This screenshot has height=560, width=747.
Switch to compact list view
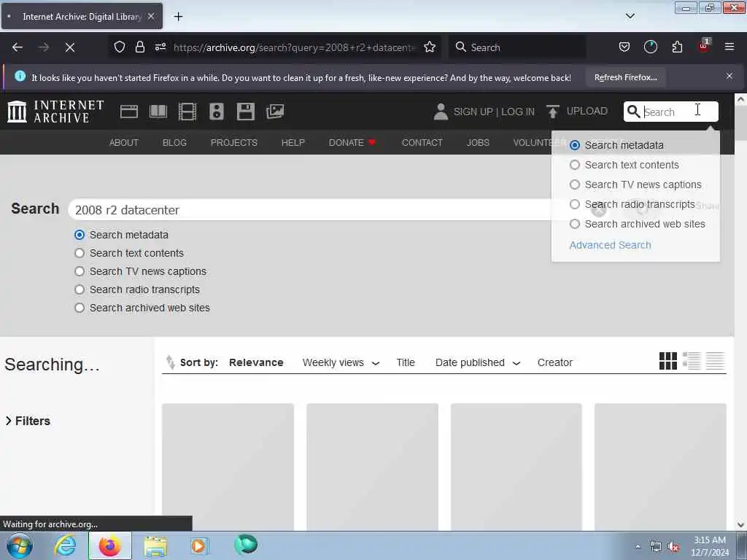(x=715, y=361)
